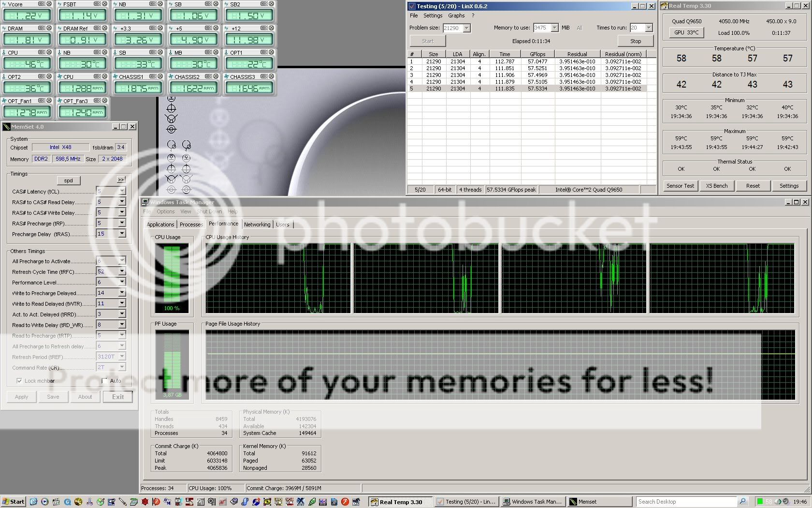Launch the Flash player quick launch icon
The image size is (812, 508).
pyautogui.click(x=345, y=502)
